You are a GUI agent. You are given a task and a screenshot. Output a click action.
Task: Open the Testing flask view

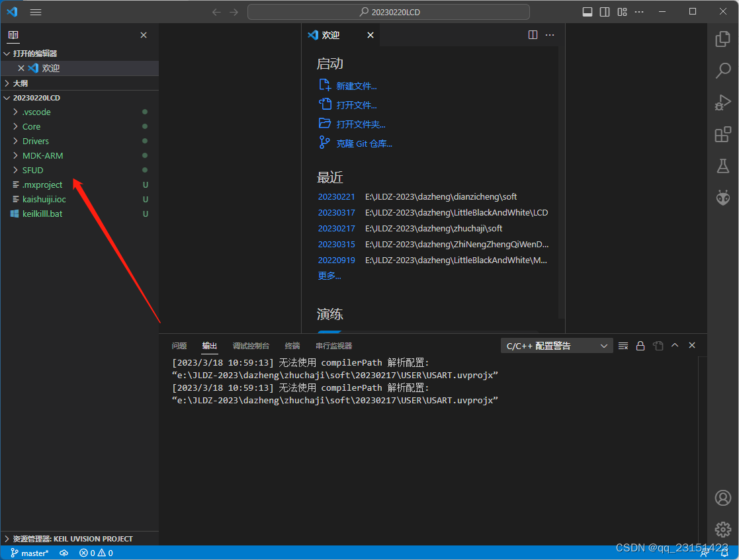pyautogui.click(x=723, y=166)
